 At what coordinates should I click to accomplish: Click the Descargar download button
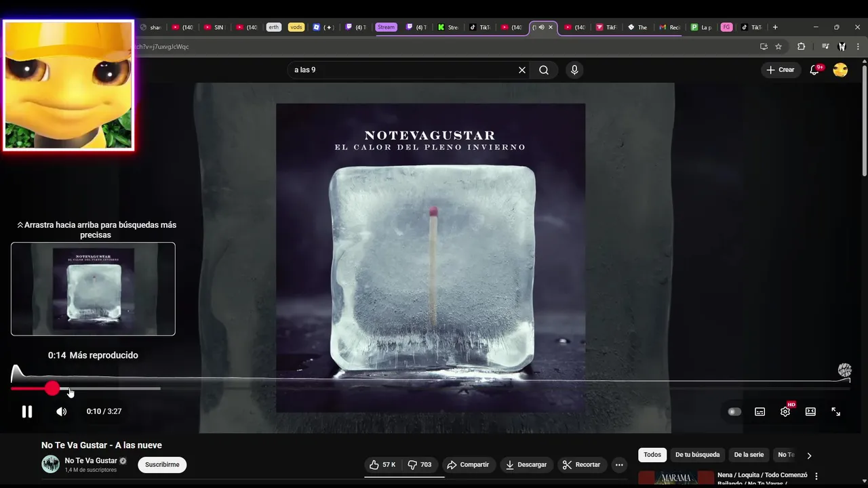pos(526,464)
